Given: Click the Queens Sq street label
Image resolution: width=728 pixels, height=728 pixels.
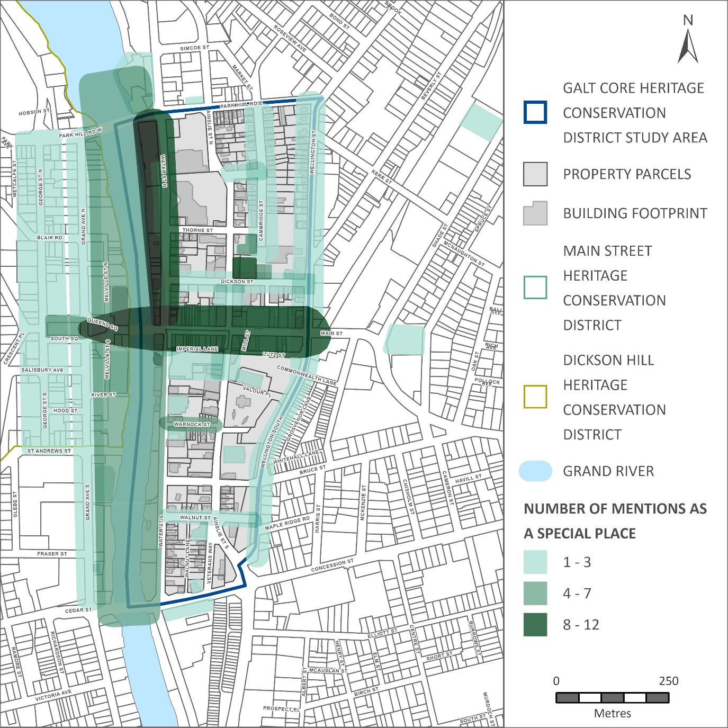Looking at the screenshot, I should point(102,325).
